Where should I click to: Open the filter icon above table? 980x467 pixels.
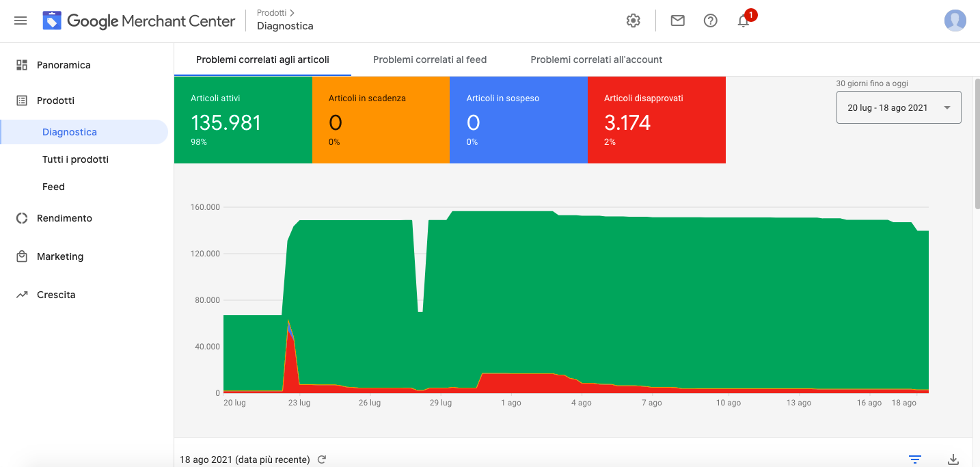click(915, 459)
